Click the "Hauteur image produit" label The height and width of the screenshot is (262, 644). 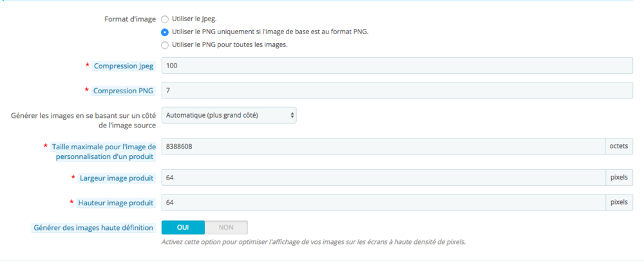tap(116, 203)
